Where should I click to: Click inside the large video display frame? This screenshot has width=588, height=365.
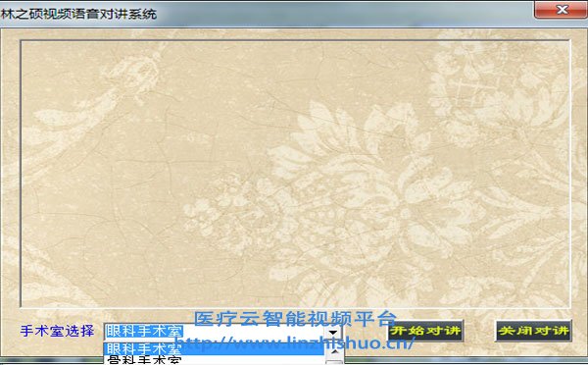coord(296,174)
